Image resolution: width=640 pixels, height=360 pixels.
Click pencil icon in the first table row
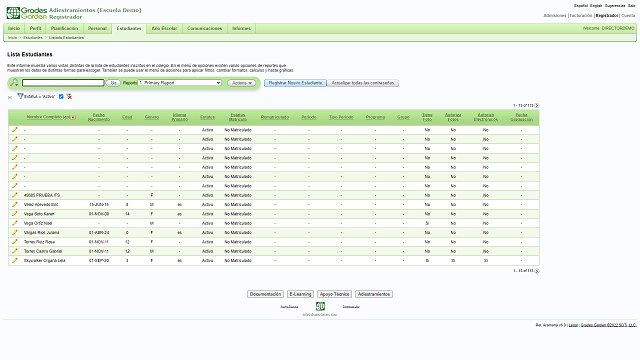coord(15,130)
